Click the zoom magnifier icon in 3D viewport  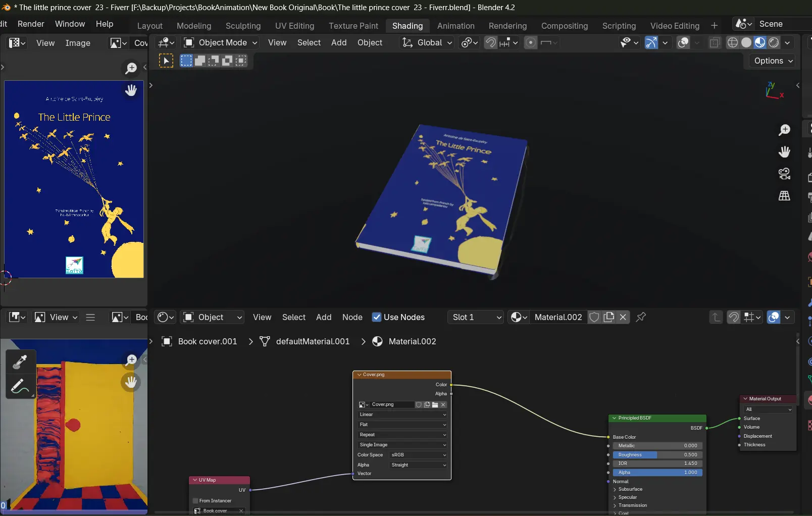click(784, 130)
